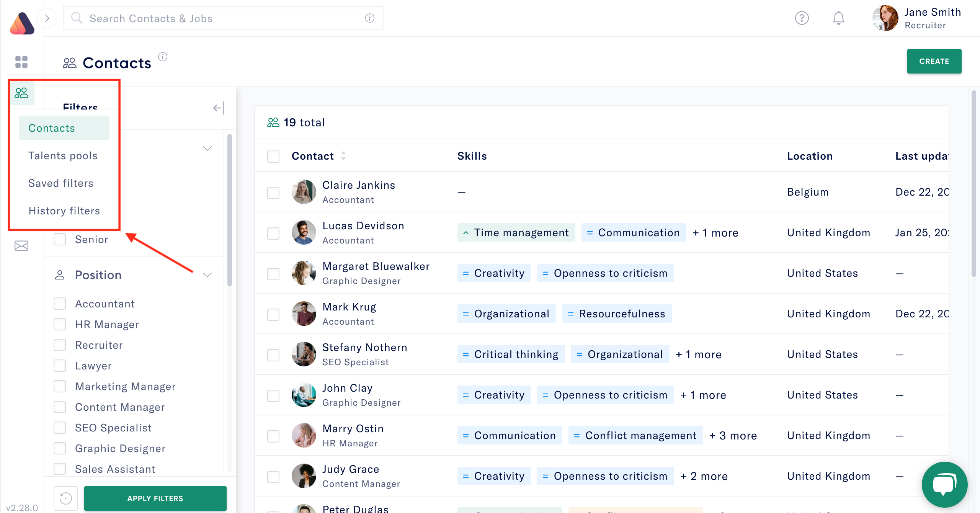The width and height of the screenshot is (980, 513).
Task: Check the checkbox next to Claire Jankins
Action: pos(273,193)
